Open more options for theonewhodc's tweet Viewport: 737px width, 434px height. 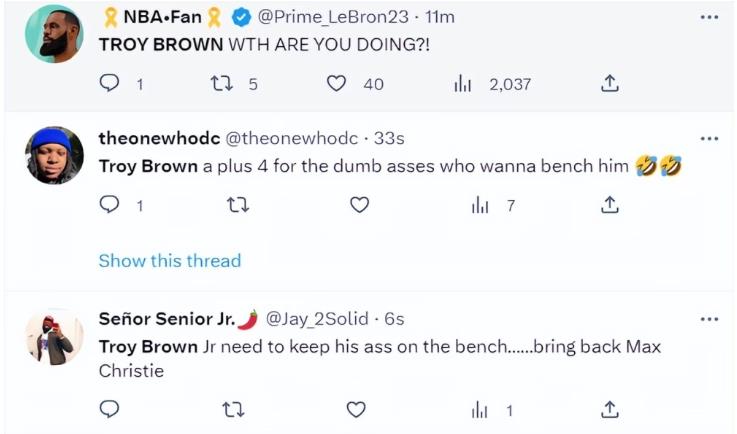[709, 138]
